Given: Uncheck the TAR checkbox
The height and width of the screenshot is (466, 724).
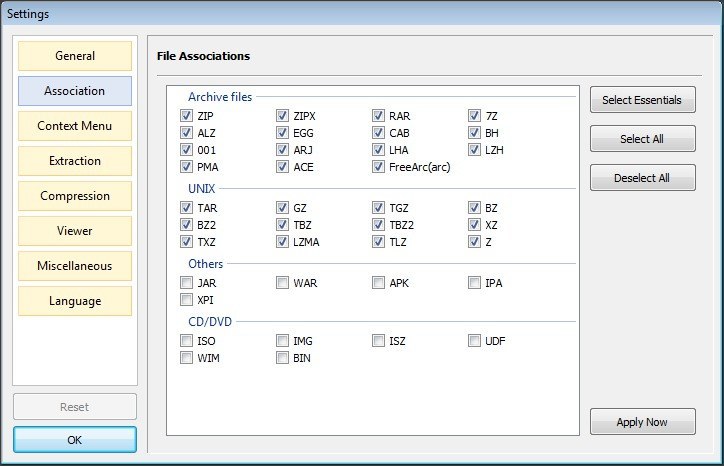Looking at the screenshot, I should click(186, 208).
